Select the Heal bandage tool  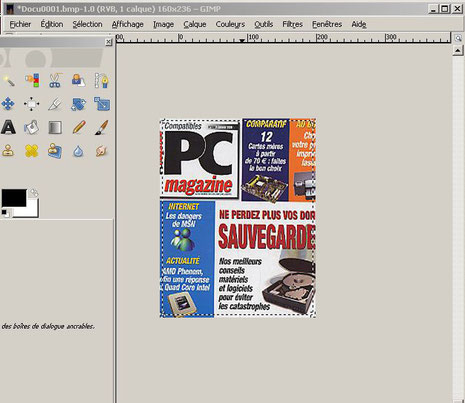(31, 151)
